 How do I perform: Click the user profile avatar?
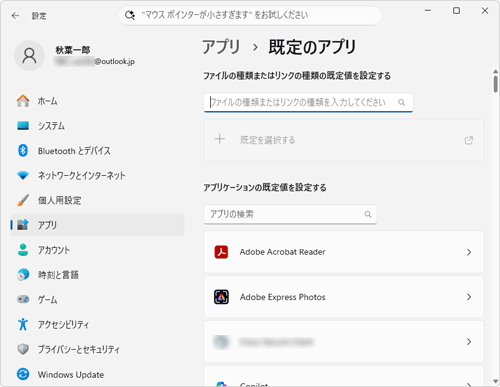tap(29, 56)
